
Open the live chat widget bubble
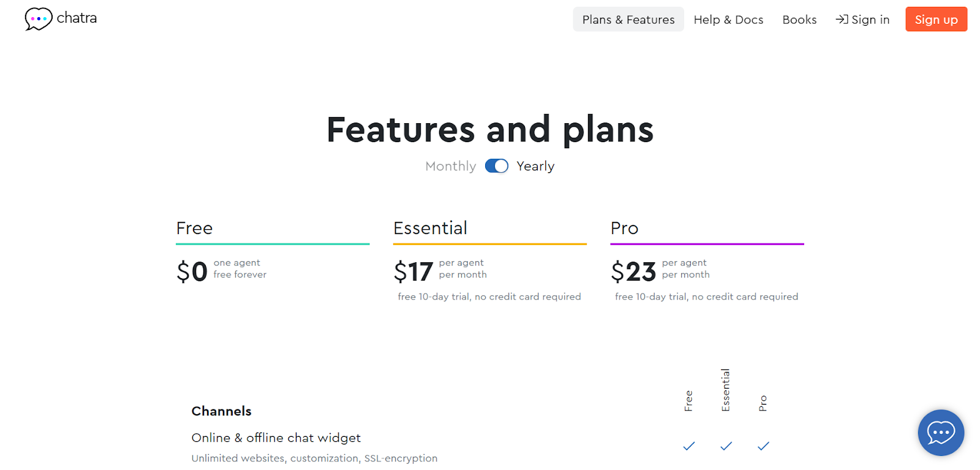tap(940, 433)
